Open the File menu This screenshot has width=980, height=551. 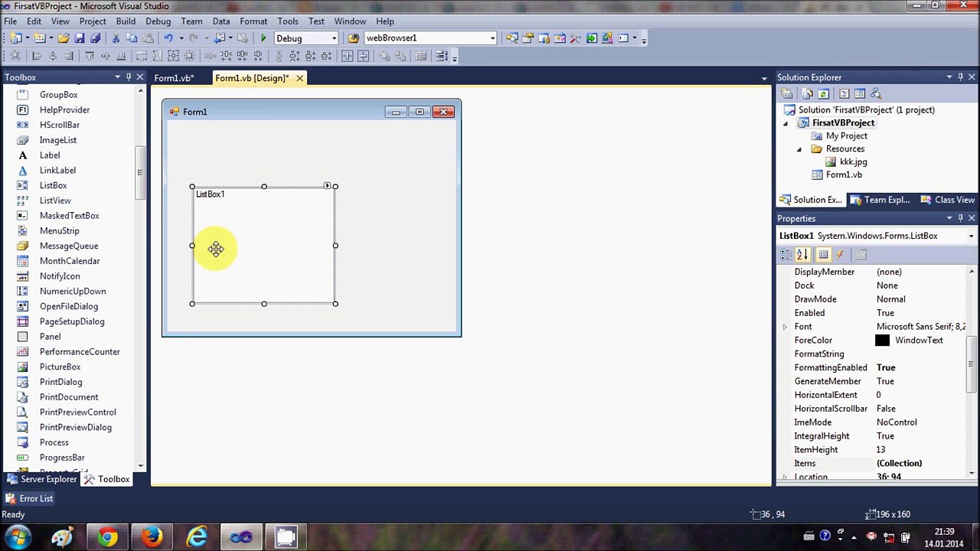[x=11, y=21]
